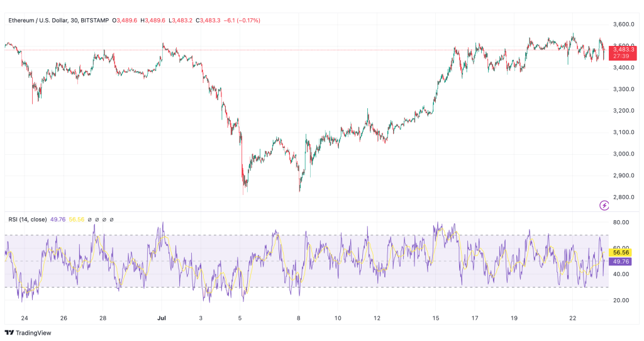Open the TradingView logo link
The width and height of the screenshot is (644, 341).
(28, 333)
